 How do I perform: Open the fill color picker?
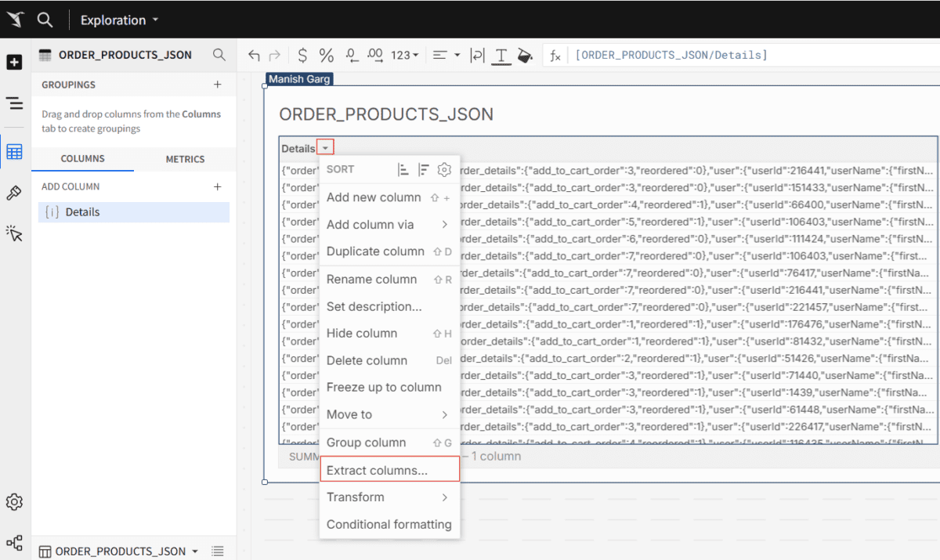(524, 55)
